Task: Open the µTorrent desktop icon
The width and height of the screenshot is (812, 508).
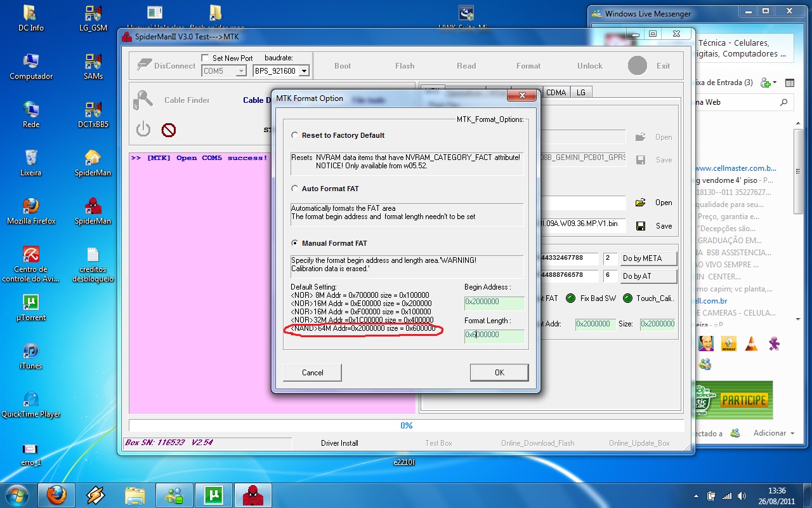Action: tap(31, 309)
